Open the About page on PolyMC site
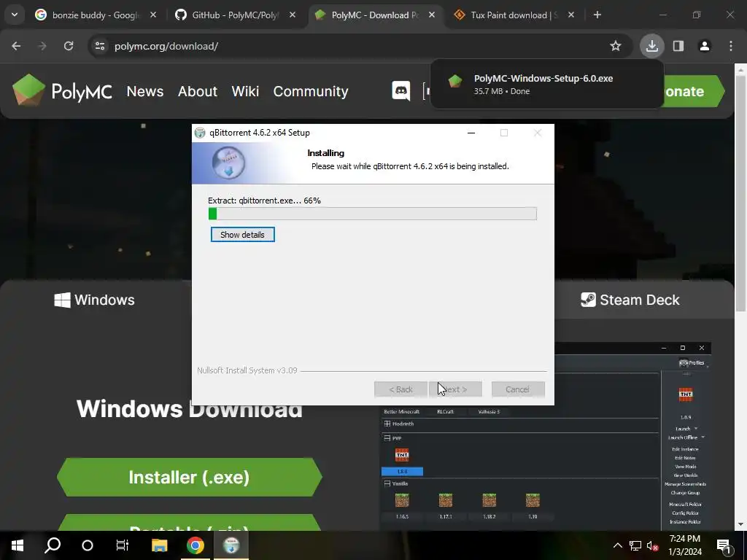747x560 pixels. 197,91
